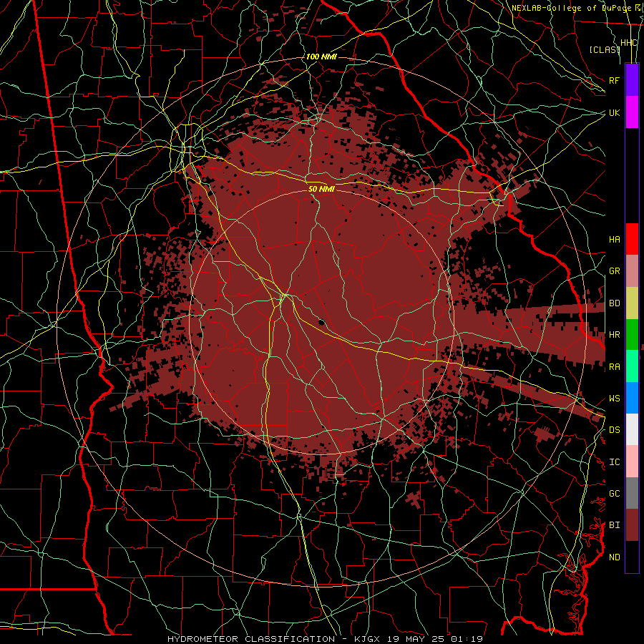Click the 'IC' legend label
This screenshot has width=644, height=644.
pos(614,462)
